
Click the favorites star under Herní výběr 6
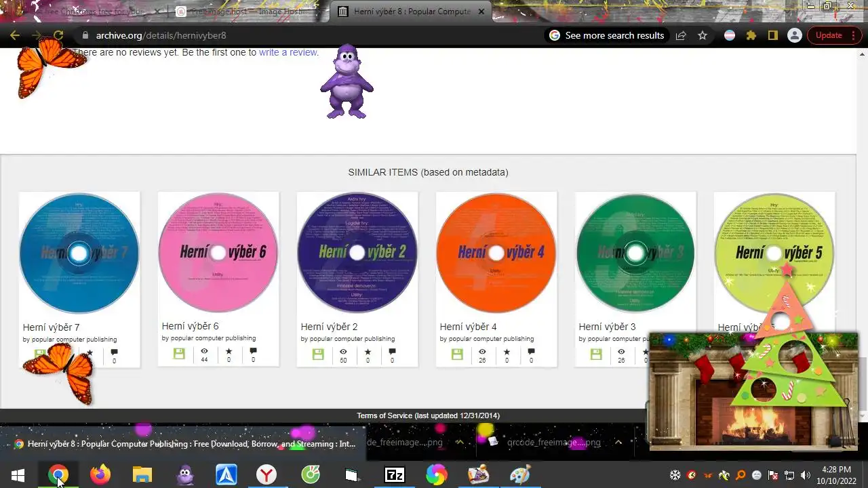click(x=229, y=352)
